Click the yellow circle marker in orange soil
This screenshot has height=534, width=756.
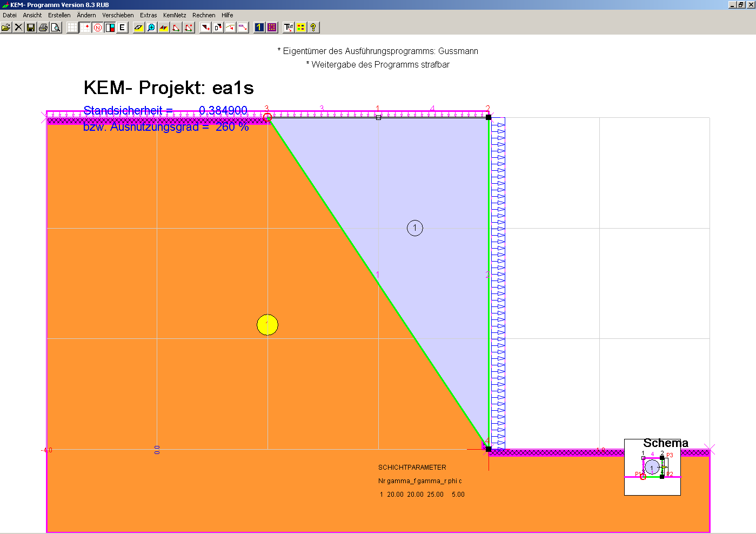coord(267,325)
